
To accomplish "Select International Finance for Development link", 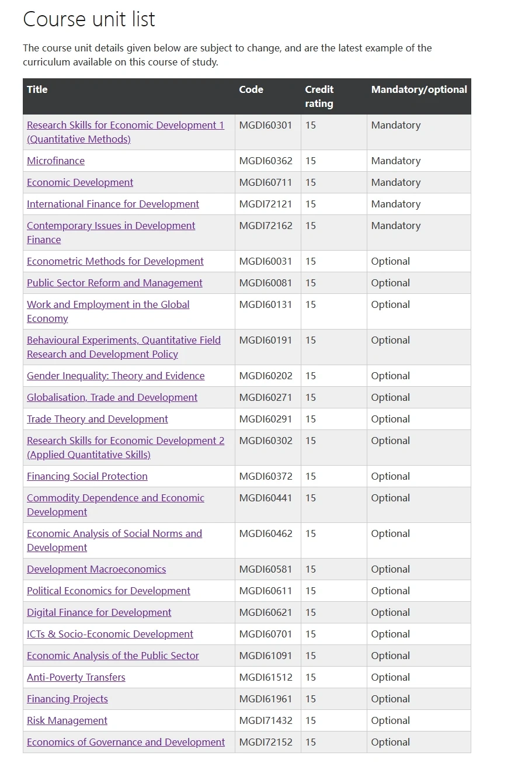I will click(x=113, y=204).
